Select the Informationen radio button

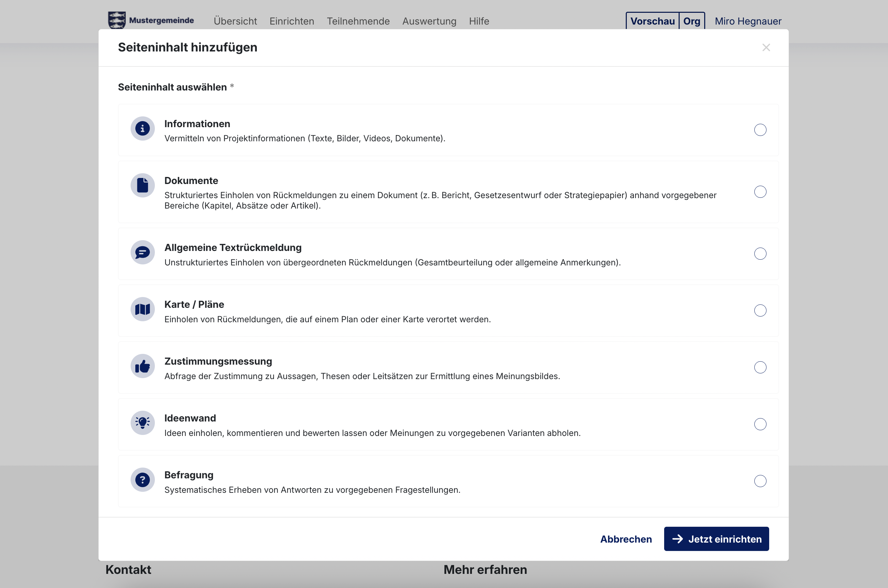(760, 130)
